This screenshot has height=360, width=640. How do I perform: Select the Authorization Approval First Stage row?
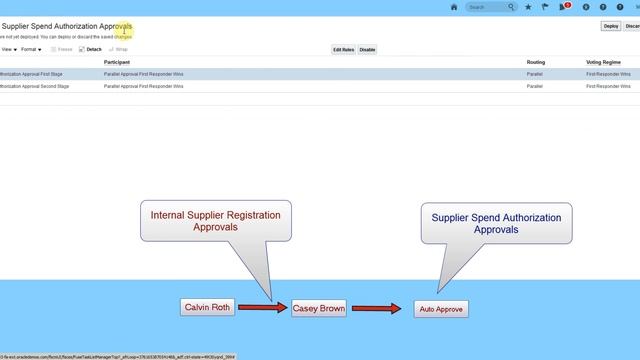coord(320,74)
